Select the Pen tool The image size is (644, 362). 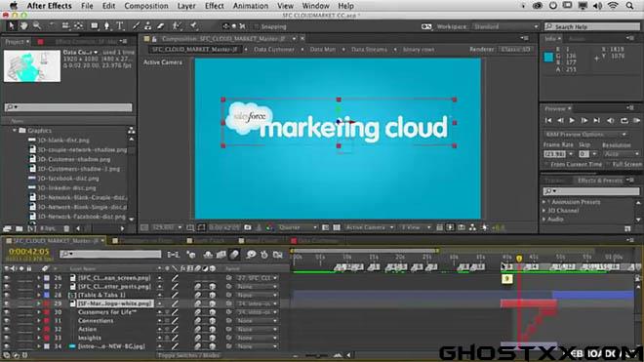coord(106,26)
